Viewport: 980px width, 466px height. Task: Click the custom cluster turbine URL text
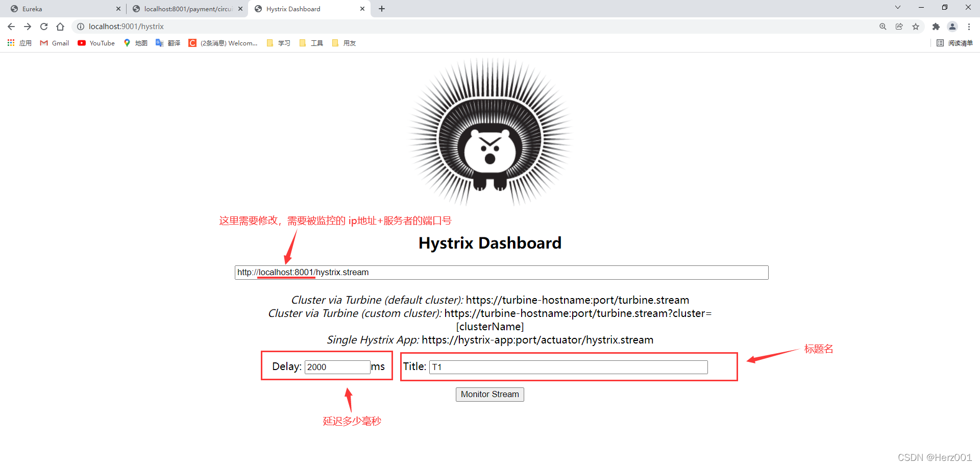coord(578,320)
